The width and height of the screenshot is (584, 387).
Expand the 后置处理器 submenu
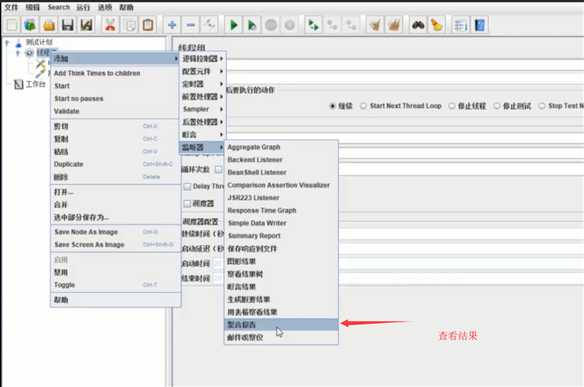click(x=203, y=122)
